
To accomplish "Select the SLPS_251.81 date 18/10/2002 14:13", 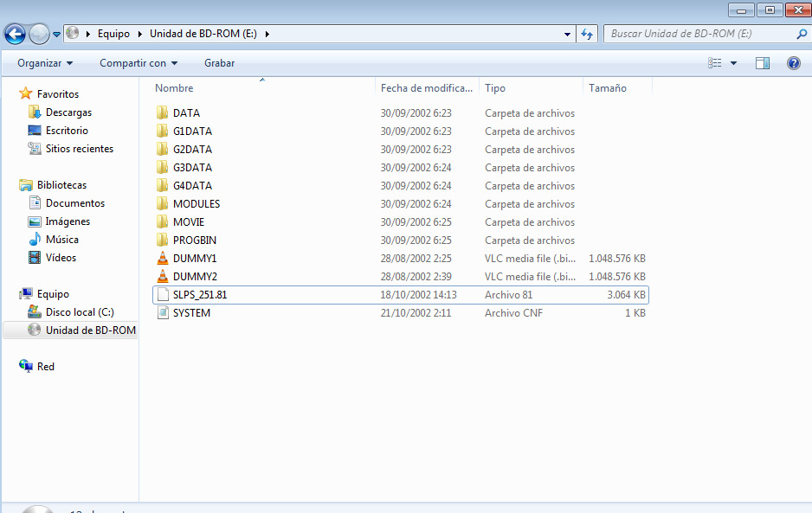I will coord(418,294).
